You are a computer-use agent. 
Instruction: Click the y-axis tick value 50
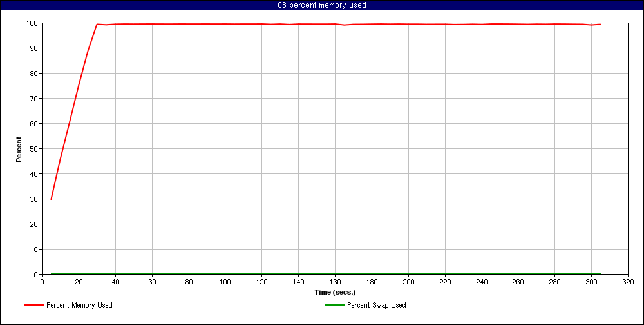(x=35, y=148)
